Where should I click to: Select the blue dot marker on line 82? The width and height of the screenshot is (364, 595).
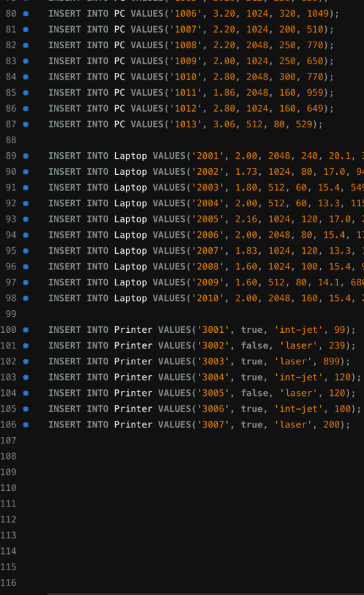coord(26,45)
